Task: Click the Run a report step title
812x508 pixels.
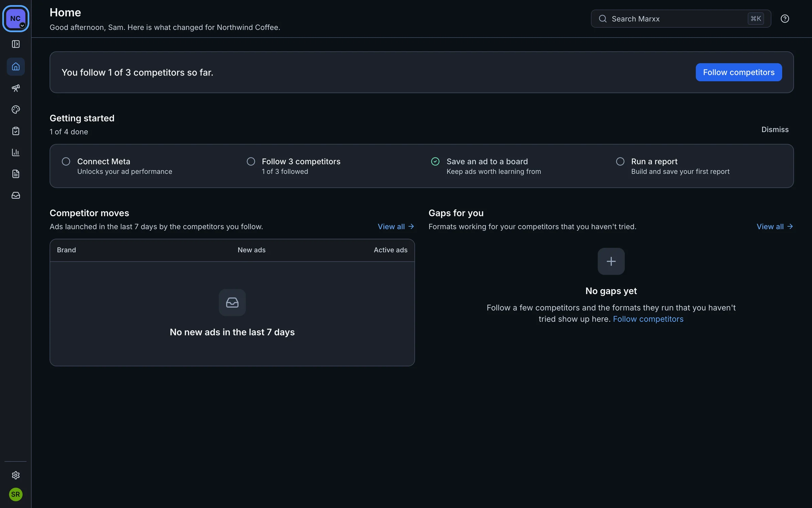Action: (x=654, y=162)
